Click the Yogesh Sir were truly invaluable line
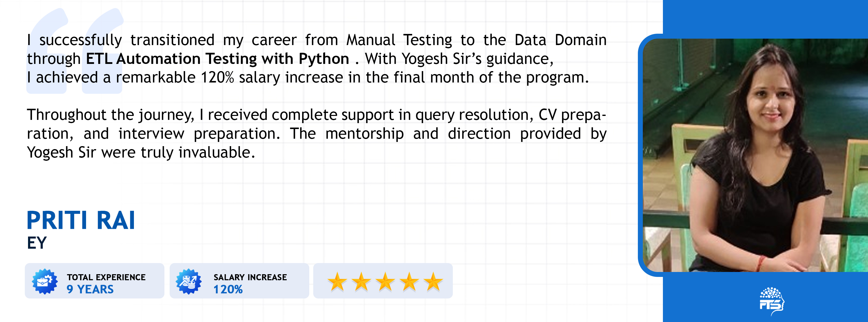Screen dimensions: 868x322 pyautogui.click(x=141, y=152)
